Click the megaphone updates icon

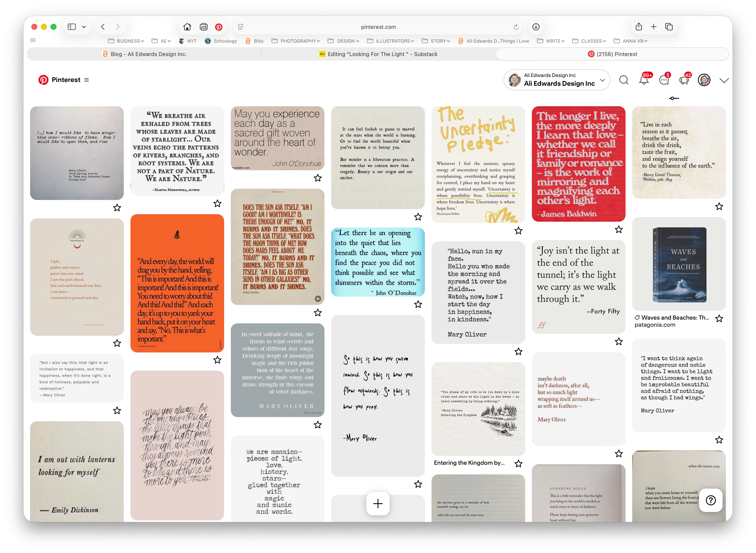coord(684,80)
